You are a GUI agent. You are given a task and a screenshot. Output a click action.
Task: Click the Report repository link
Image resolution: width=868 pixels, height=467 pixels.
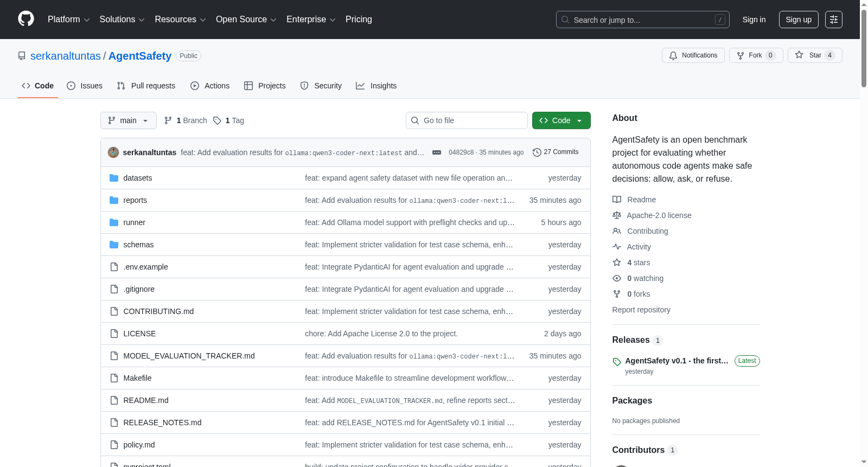641,310
